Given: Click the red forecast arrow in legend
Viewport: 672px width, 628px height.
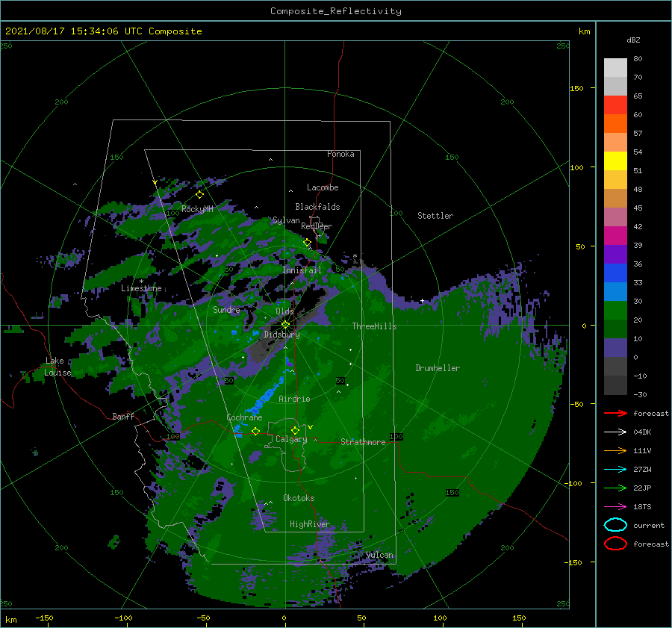Looking at the screenshot, I should 615,413.
